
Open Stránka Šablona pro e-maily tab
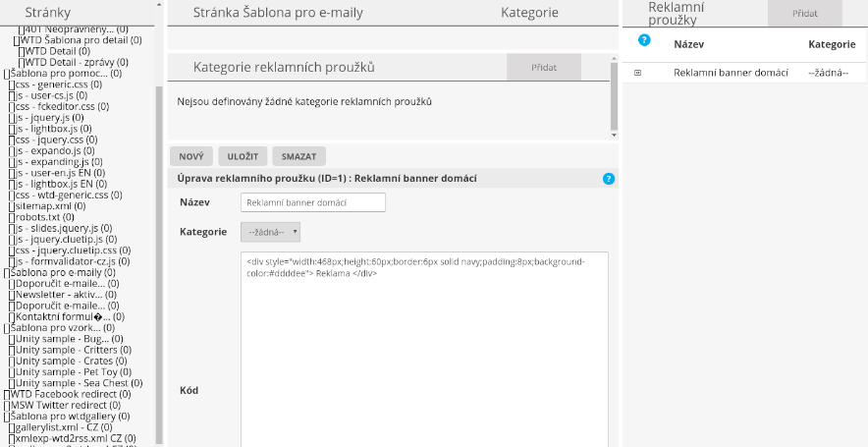tap(276, 13)
